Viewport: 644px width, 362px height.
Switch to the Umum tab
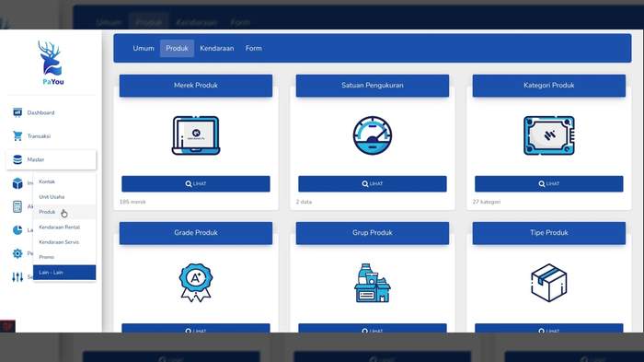click(x=144, y=48)
